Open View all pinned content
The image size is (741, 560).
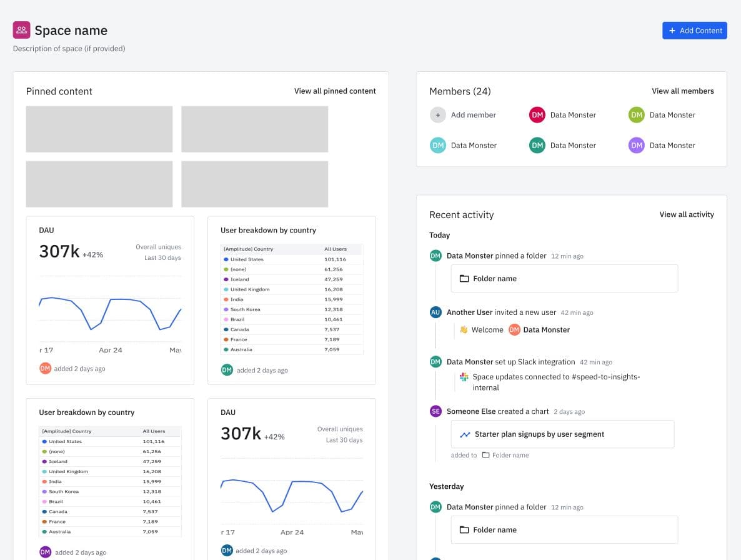pos(335,91)
